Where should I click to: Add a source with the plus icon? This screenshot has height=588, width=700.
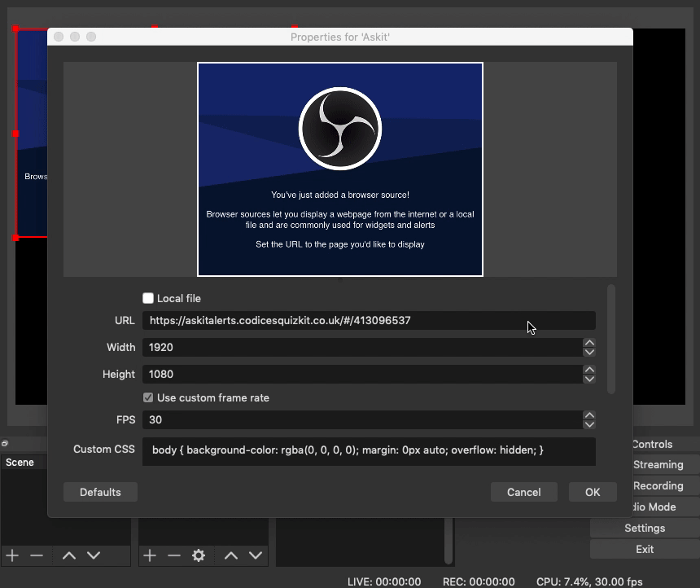[150, 555]
